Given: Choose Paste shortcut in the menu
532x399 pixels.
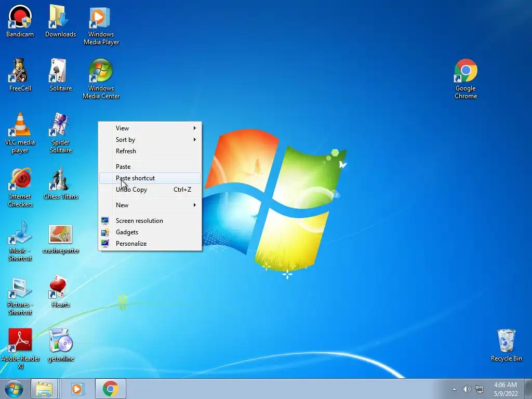Looking at the screenshot, I should coord(150,178).
